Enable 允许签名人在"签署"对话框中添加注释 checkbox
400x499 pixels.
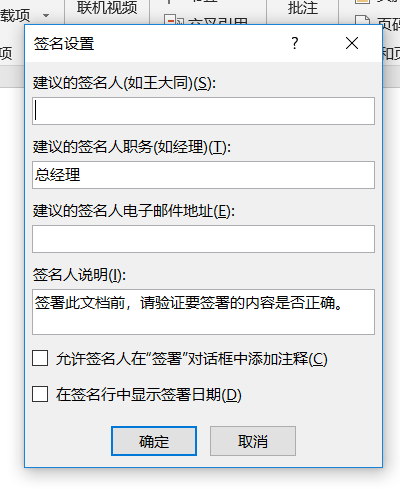pyautogui.click(x=40, y=358)
